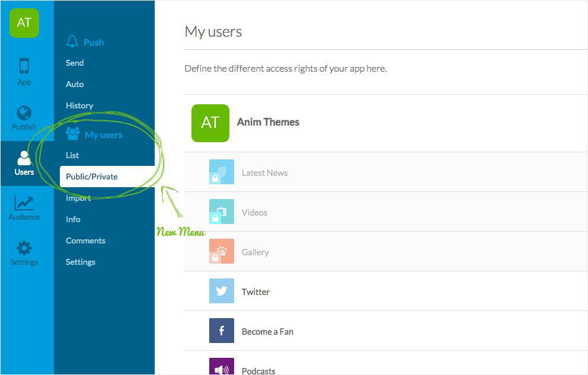Go to push History
Screen dimensions: 588x375
(79, 105)
